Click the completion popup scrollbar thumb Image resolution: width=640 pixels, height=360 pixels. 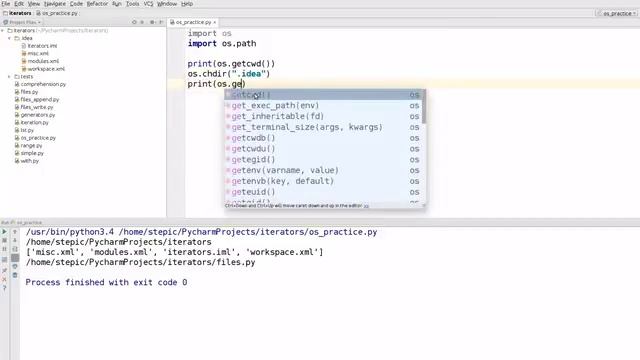click(x=424, y=107)
